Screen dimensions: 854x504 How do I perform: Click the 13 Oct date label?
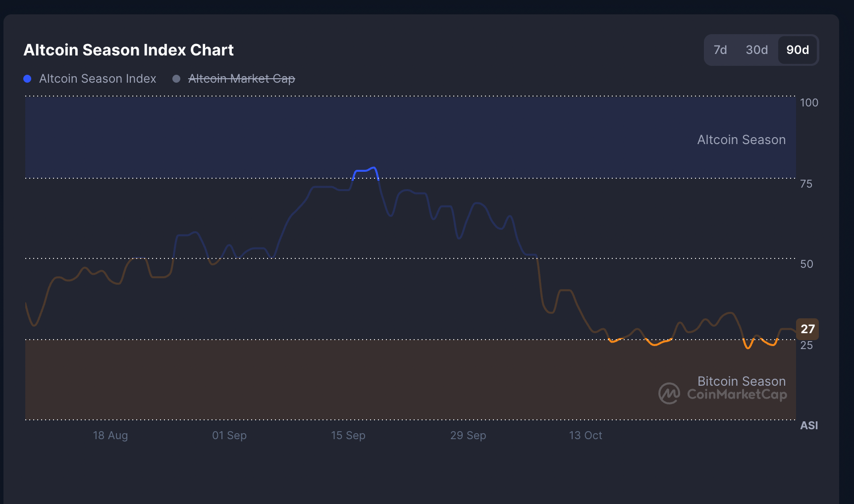click(x=585, y=436)
